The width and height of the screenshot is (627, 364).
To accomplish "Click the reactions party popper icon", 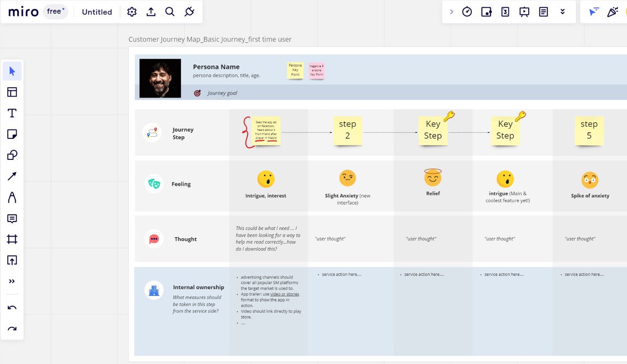I will pyautogui.click(x=612, y=11).
